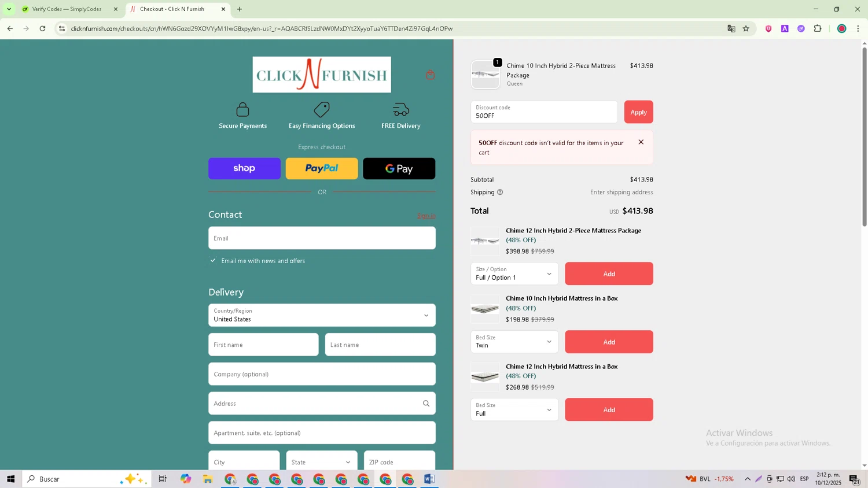The image size is (868, 488).
Task: Select the Checkout Click N Furnish tab
Action: click(172, 9)
